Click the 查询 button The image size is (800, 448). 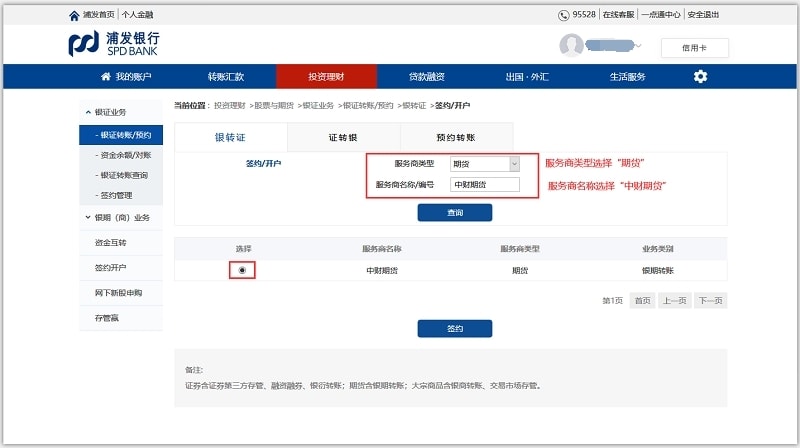point(454,212)
